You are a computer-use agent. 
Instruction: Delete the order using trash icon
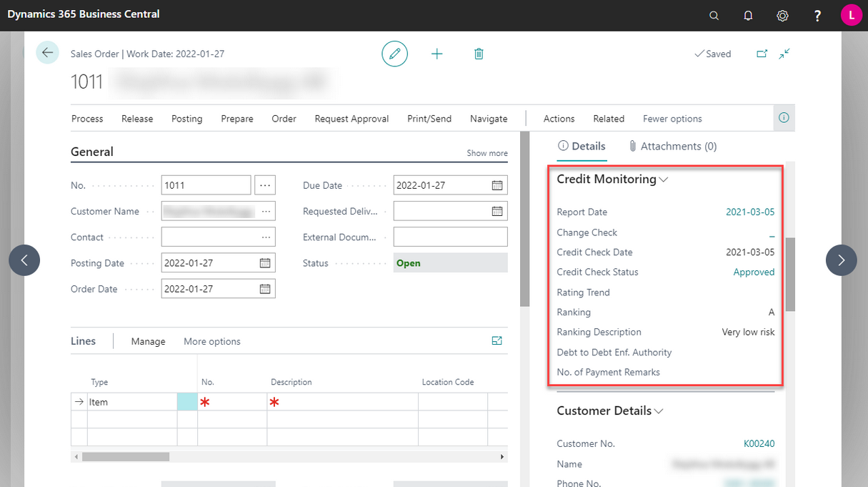(x=479, y=54)
